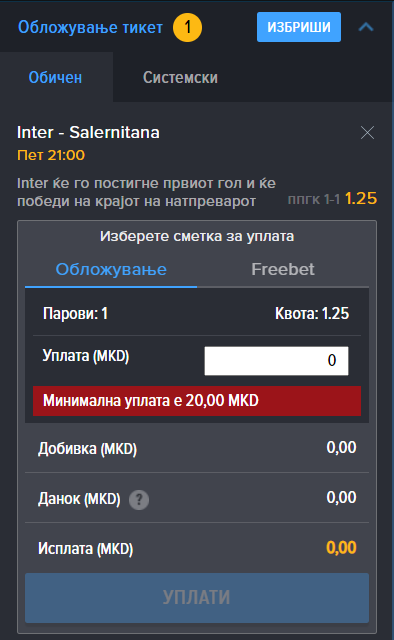Remove the Inter - Salernitana selection
The height and width of the screenshot is (640, 394).
[367, 133]
